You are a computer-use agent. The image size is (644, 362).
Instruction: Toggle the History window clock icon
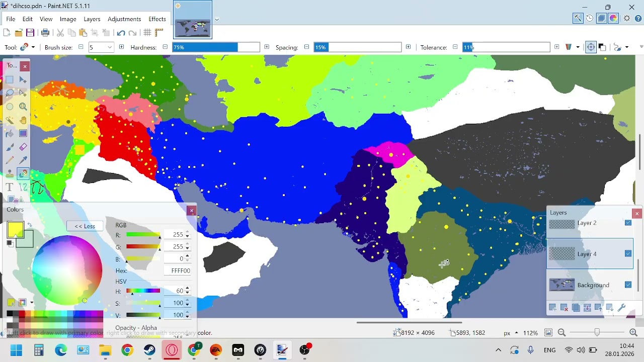590,19
